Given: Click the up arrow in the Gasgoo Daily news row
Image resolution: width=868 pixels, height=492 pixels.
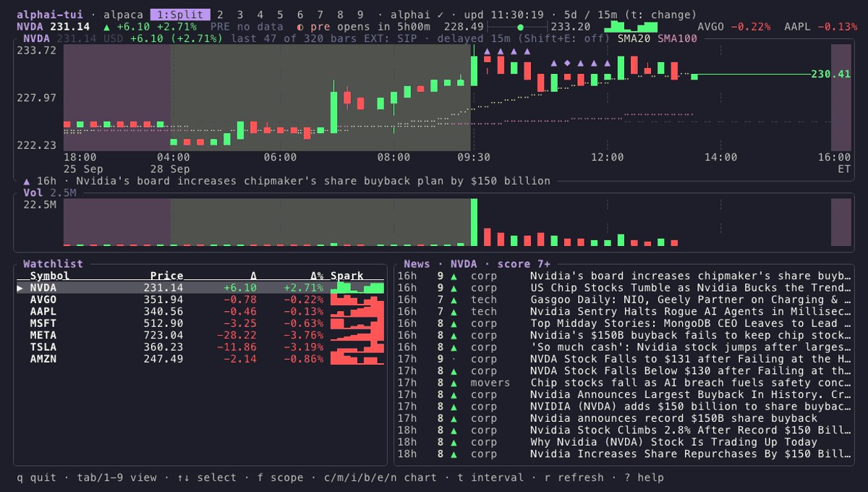Looking at the screenshot, I should click(x=454, y=300).
